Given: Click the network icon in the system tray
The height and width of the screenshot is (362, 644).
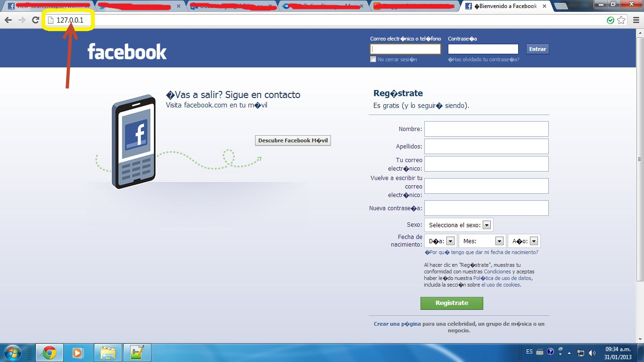Looking at the screenshot, I should tap(581, 353).
